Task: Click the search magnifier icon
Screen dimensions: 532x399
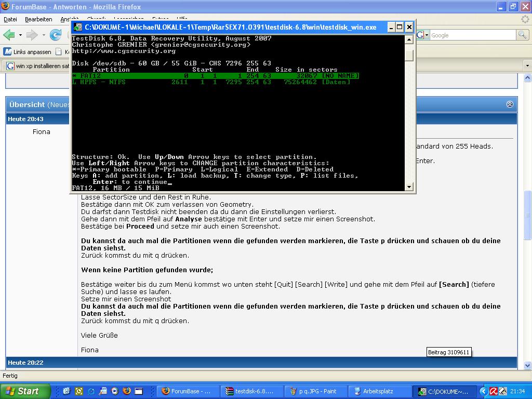Action: point(522,35)
